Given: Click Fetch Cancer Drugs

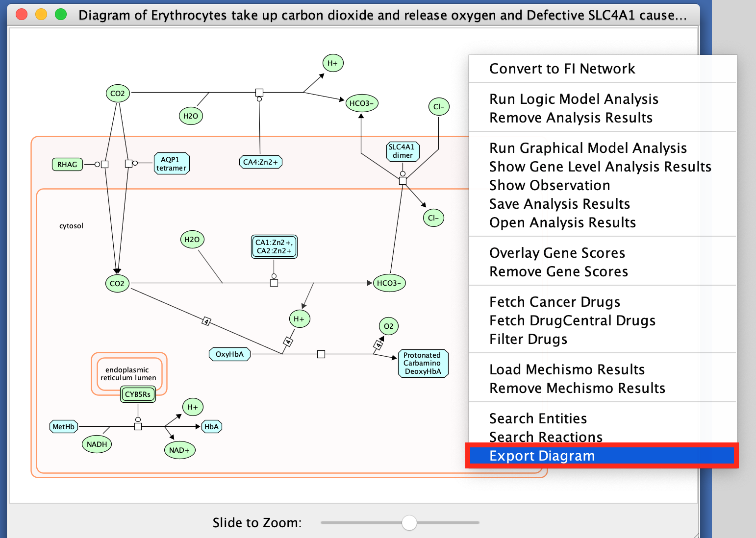Looking at the screenshot, I should pyautogui.click(x=603, y=302).
